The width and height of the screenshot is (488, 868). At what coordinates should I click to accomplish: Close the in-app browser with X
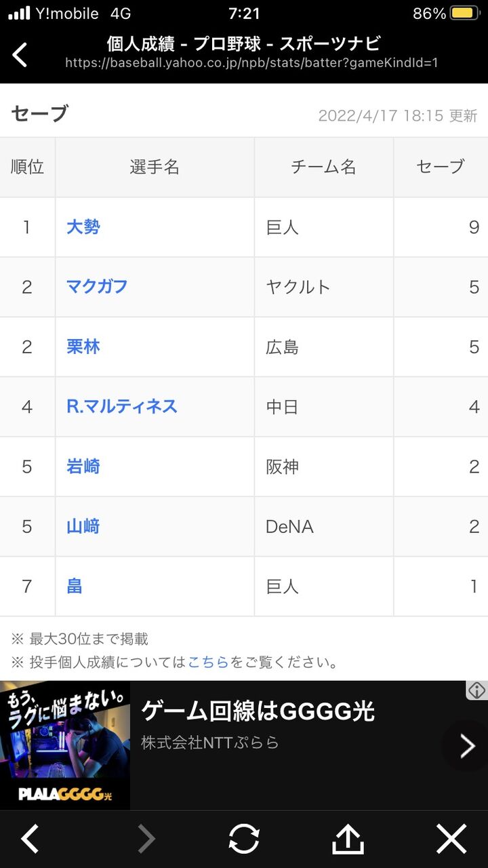tap(451, 840)
